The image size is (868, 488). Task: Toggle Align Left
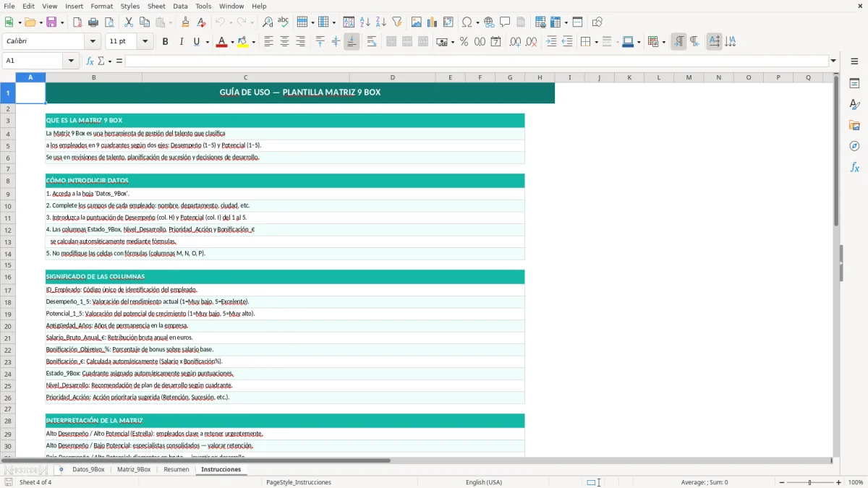tap(268, 42)
